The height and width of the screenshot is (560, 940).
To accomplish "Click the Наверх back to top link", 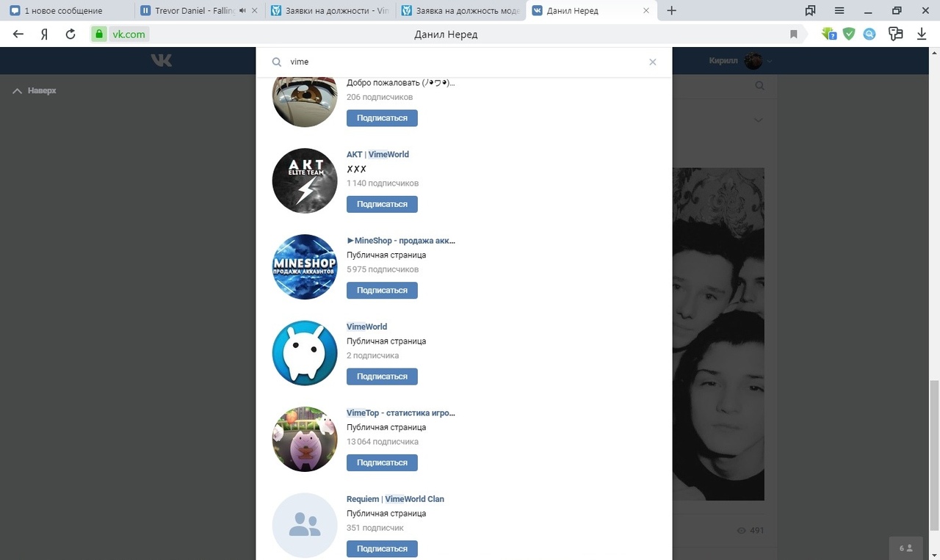I will click(41, 91).
